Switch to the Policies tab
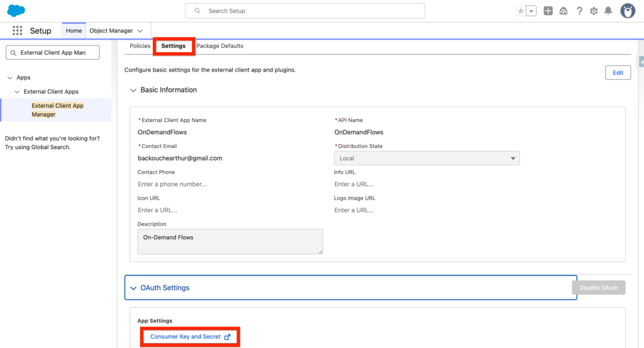This screenshot has height=348, width=644. [140, 46]
